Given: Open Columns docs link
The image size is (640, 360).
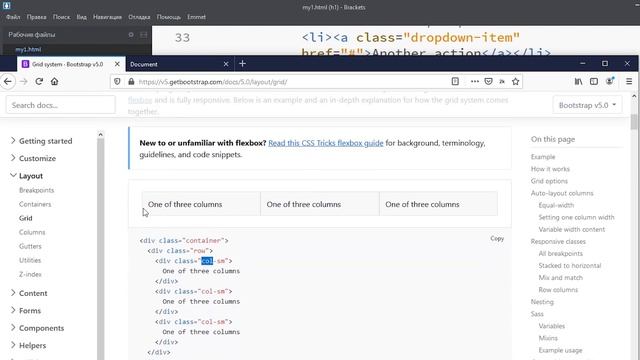Looking at the screenshot, I should click(x=32, y=232).
